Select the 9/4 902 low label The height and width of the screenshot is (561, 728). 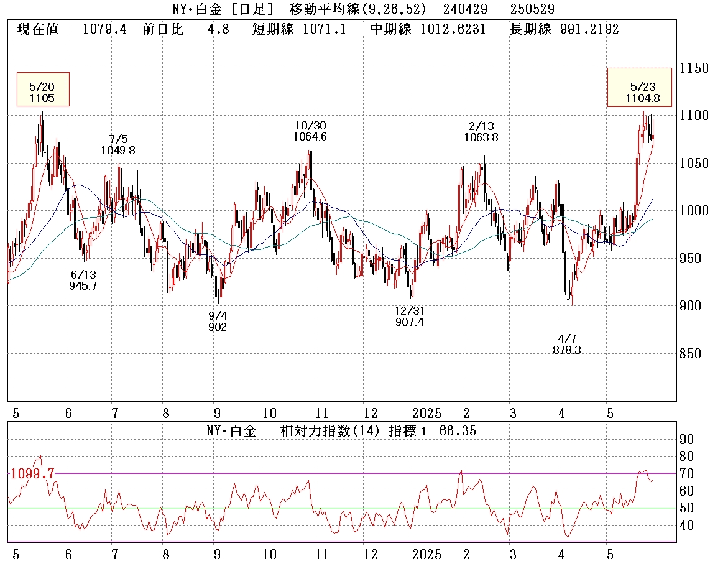pos(218,322)
